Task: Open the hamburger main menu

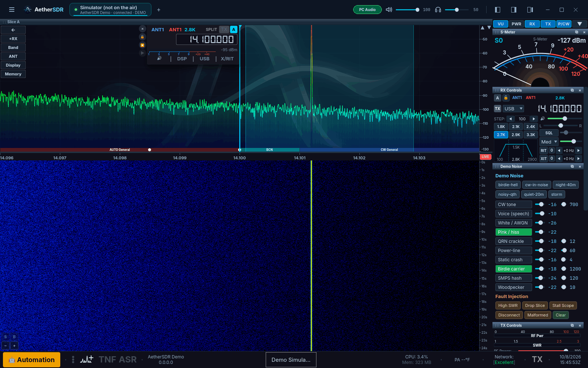Action: pyautogui.click(x=12, y=10)
